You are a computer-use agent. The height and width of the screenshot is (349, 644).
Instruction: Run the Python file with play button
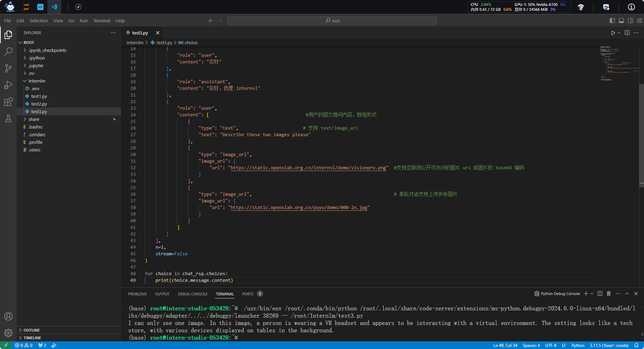tap(613, 33)
